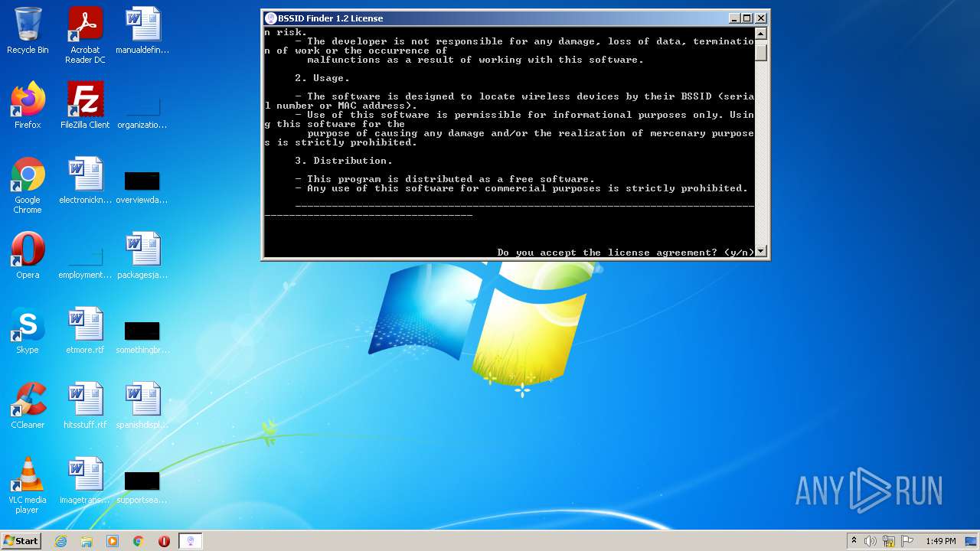The image size is (980, 551).
Task: Open Opera from the taskbar
Action: coord(164,541)
